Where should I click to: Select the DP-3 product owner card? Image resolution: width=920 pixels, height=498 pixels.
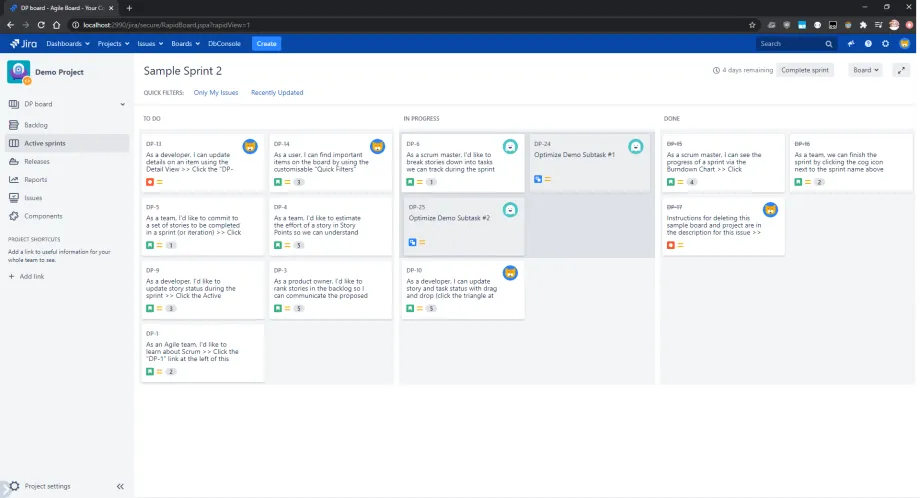point(330,289)
